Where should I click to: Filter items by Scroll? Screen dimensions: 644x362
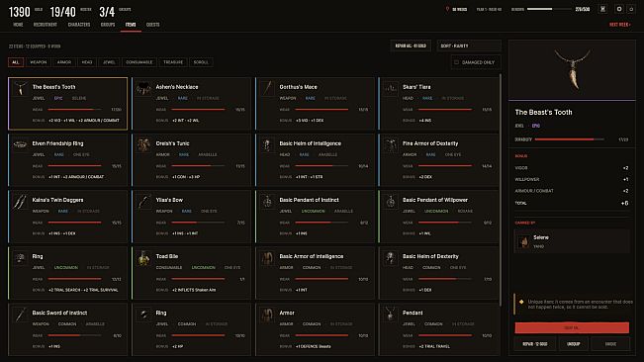coord(201,62)
